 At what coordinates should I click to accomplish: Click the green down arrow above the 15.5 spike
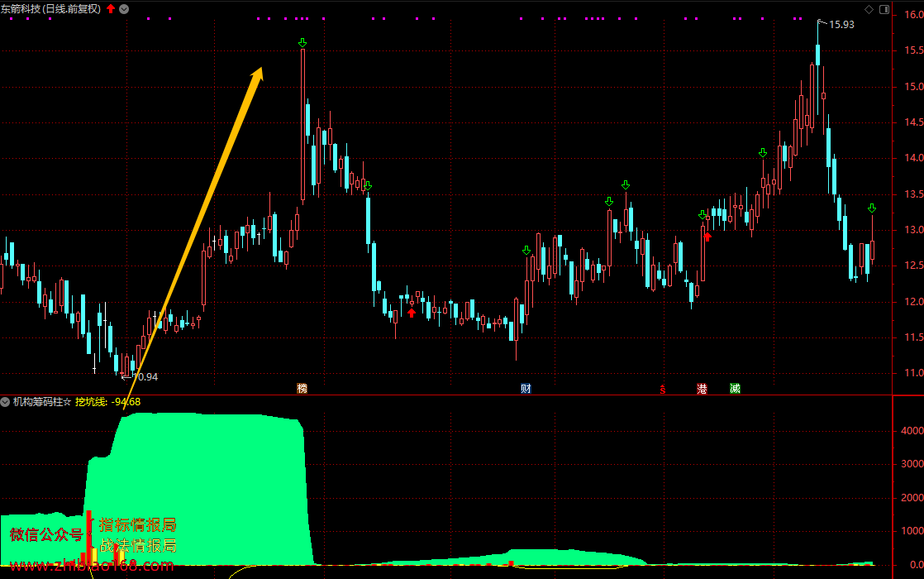(x=302, y=42)
